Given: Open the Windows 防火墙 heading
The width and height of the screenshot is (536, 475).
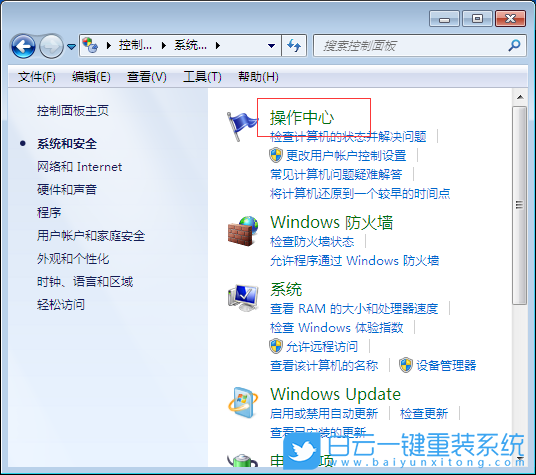Looking at the screenshot, I should pyautogui.click(x=332, y=222).
